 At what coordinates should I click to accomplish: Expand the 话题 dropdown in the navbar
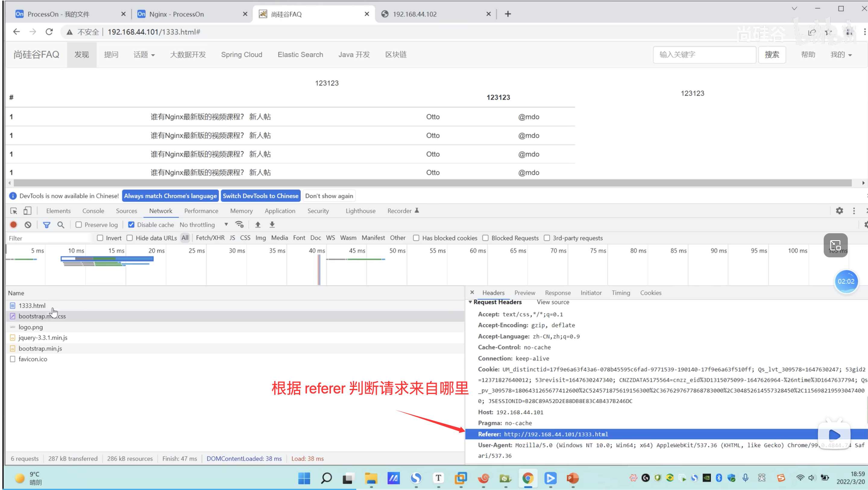(144, 55)
